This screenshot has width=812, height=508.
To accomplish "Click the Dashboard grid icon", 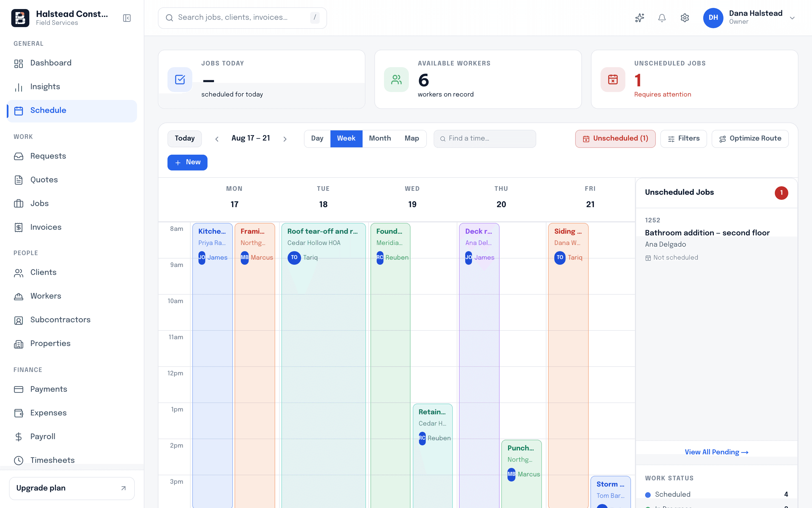I will (x=18, y=63).
